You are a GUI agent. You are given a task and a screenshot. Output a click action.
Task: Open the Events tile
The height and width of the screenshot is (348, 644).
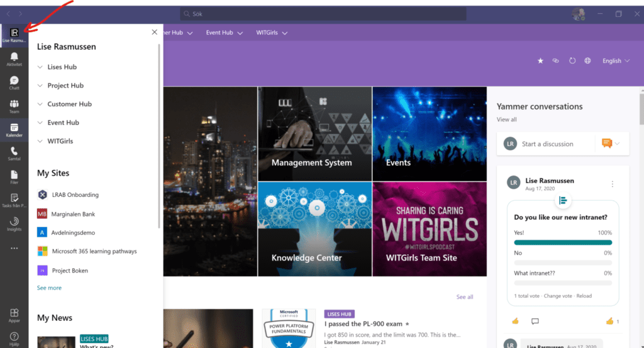tap(430, 133)
